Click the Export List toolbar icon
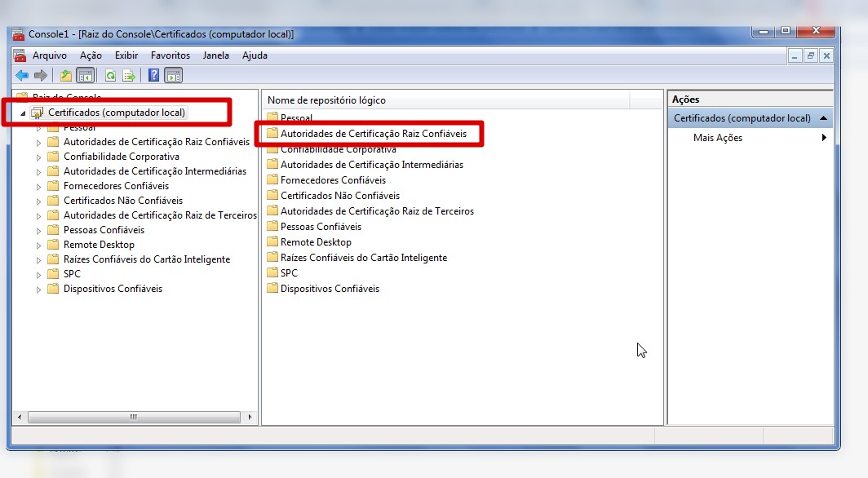 tap(128, 76)
